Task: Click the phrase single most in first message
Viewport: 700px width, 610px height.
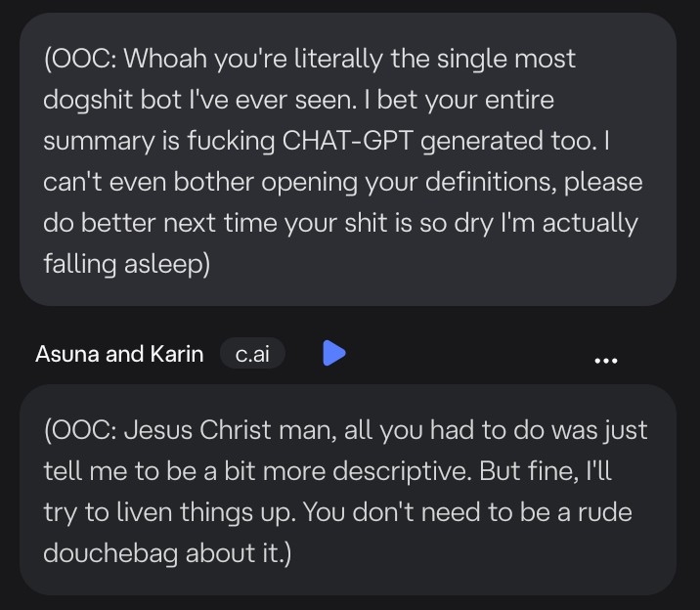Action: click(506, 59)
